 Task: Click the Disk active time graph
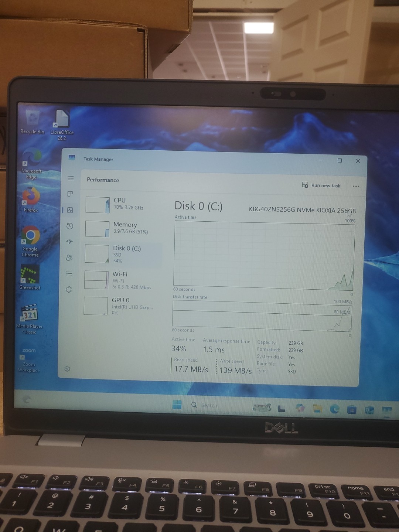tap(264, 256)
